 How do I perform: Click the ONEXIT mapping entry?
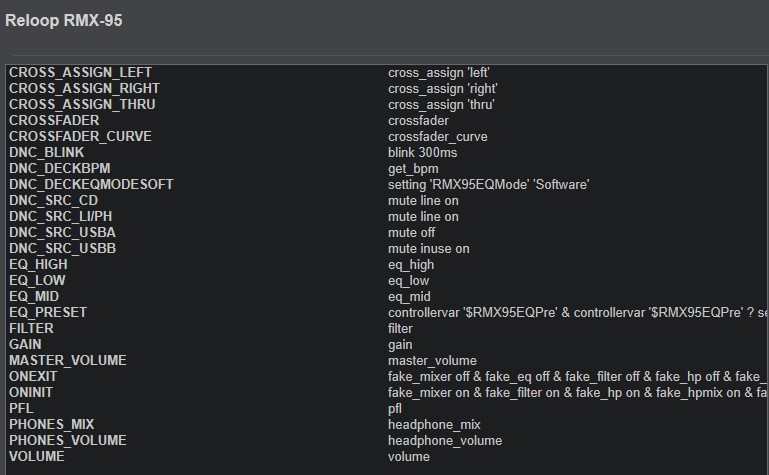click(x=34, y=376)
